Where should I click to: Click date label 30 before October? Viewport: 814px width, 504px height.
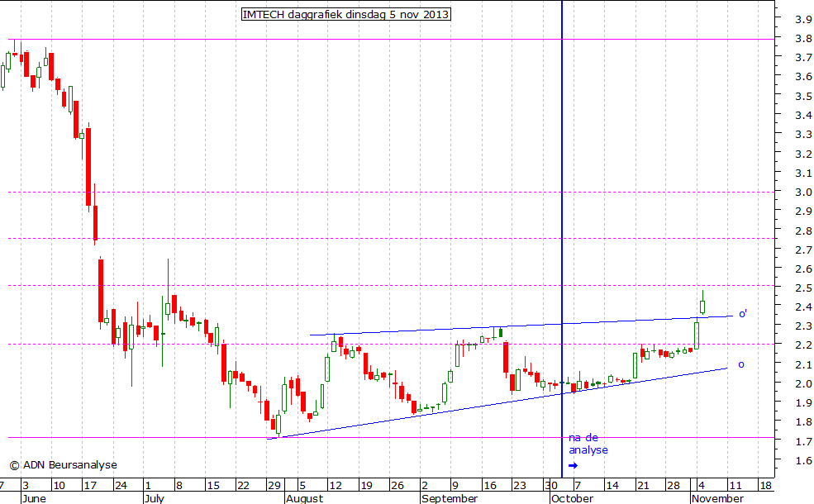click(551, 486)
